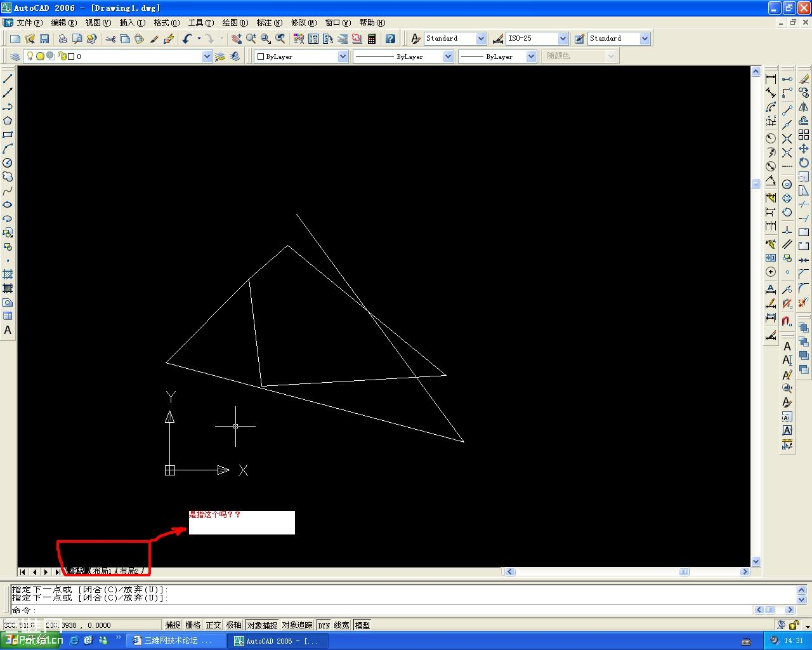
Task: Click the Linear Dimension tool icon
Action: coord(771,79)
